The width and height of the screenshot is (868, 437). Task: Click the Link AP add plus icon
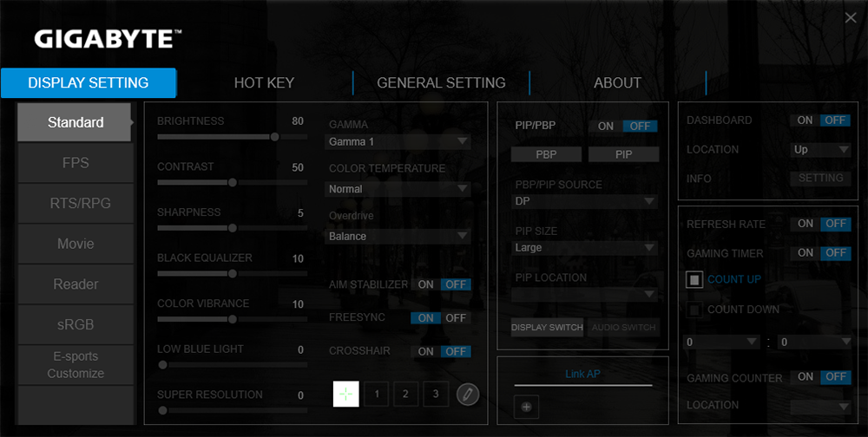tap(527, 406)
